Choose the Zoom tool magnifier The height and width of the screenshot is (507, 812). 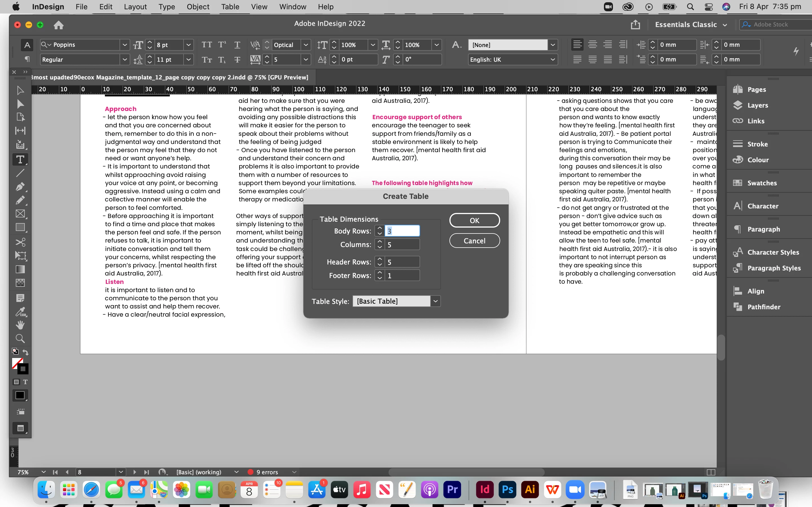[x=20, y=338]
